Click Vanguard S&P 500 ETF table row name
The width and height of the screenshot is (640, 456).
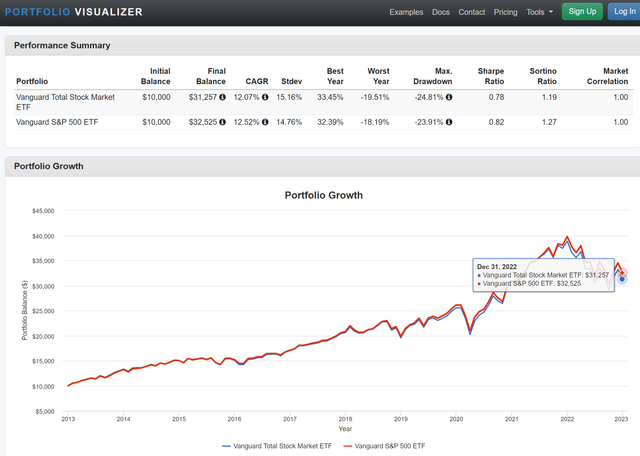point(57,122)
